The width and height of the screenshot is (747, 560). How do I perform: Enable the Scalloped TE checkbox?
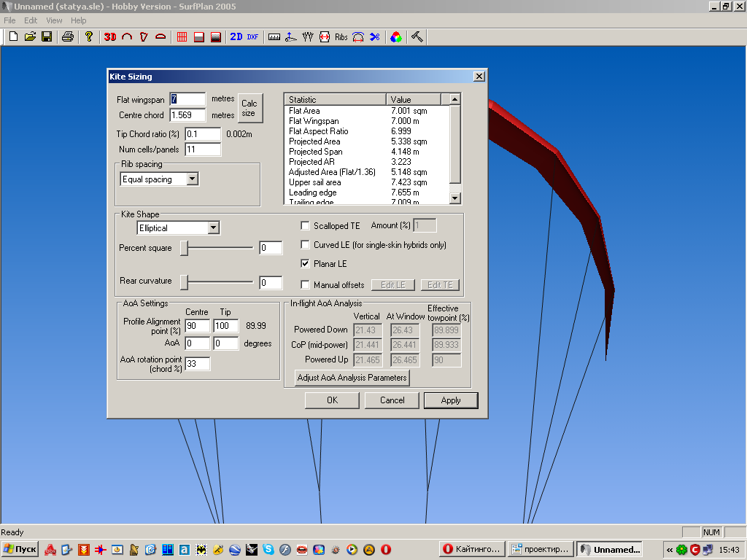point(306,226)
